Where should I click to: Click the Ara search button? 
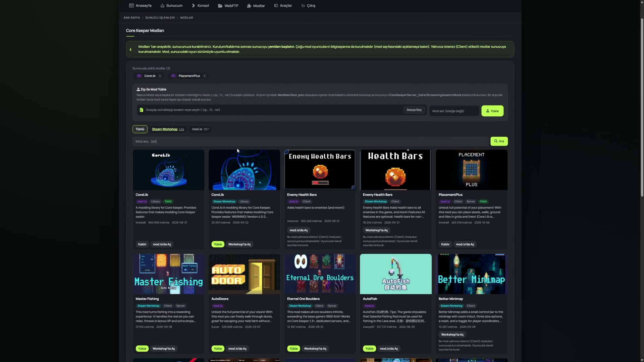point(499,141)
